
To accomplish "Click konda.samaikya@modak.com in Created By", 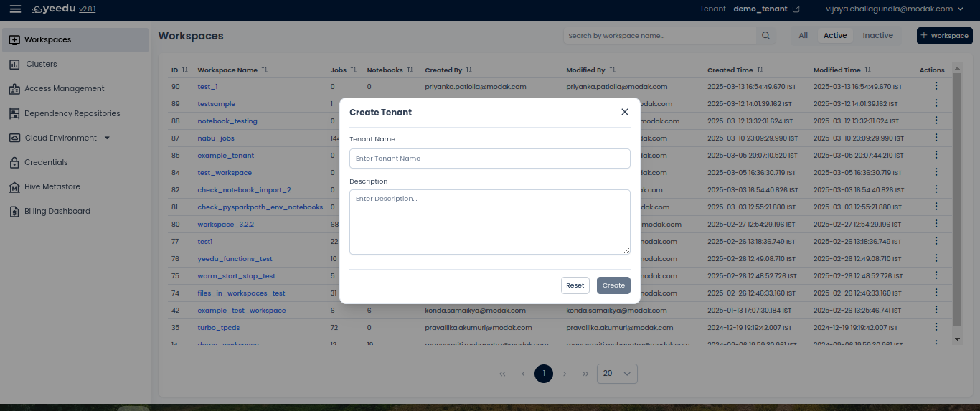I will (x=475, y=311).
